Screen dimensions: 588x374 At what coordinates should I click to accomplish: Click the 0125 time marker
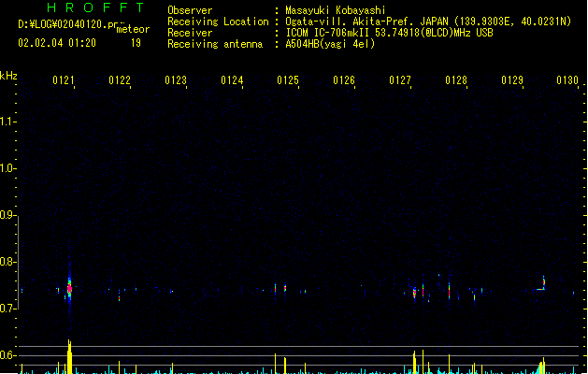point(288,80)
